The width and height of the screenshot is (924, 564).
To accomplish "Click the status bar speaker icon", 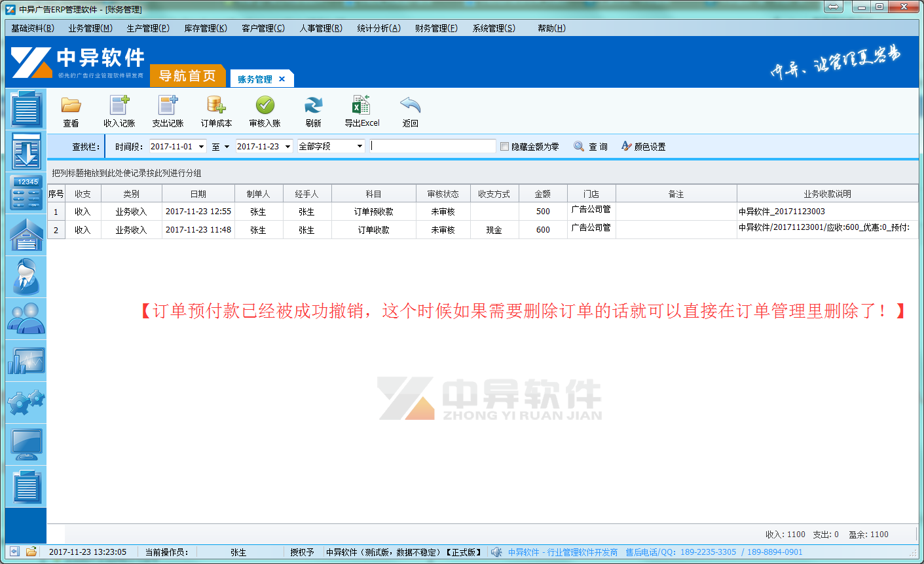I will click(496, 552).
